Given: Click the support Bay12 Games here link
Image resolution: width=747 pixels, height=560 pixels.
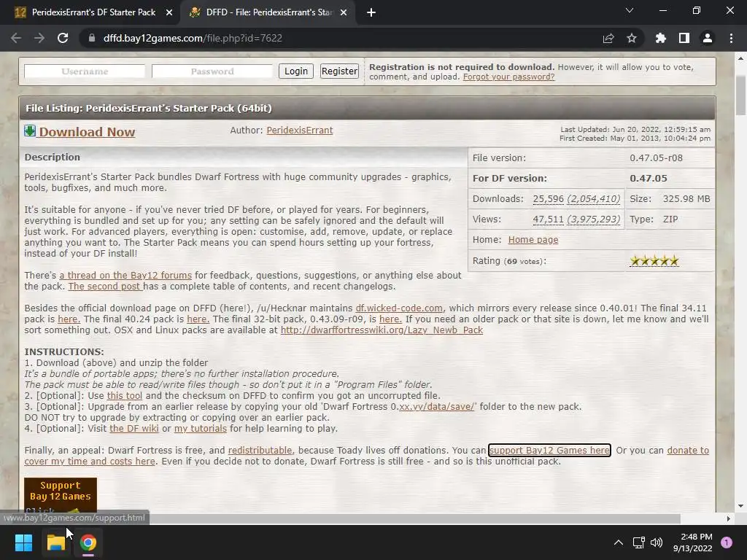Looking at the screenshot, I should (x=549, y=451).
